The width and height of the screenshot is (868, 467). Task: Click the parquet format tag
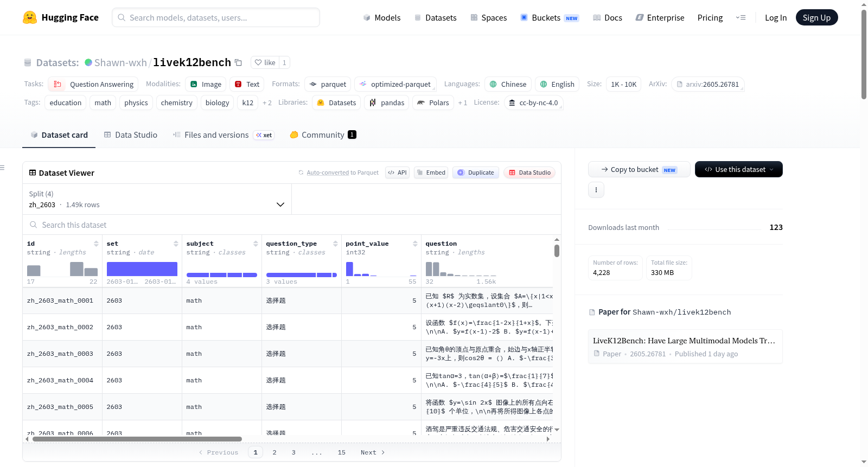tap(328, 84)
